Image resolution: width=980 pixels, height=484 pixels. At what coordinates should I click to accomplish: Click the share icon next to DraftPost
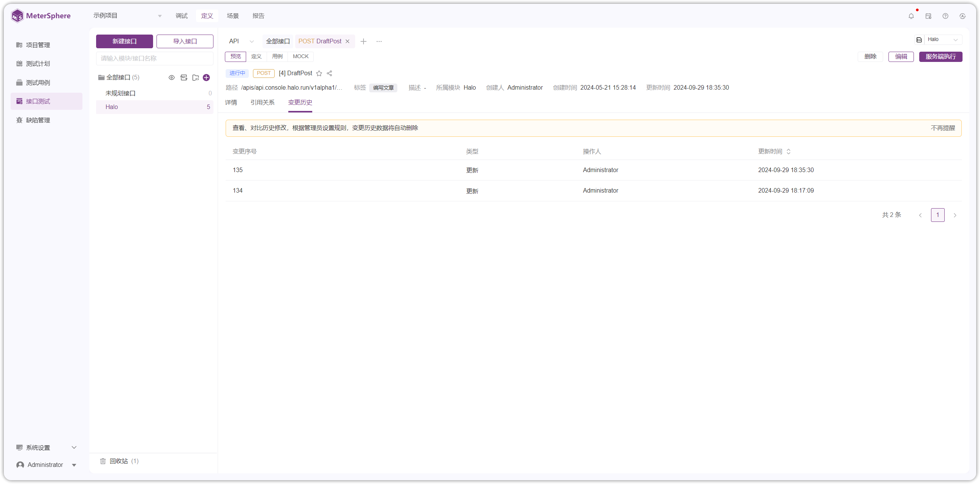(x=329, y=73)
